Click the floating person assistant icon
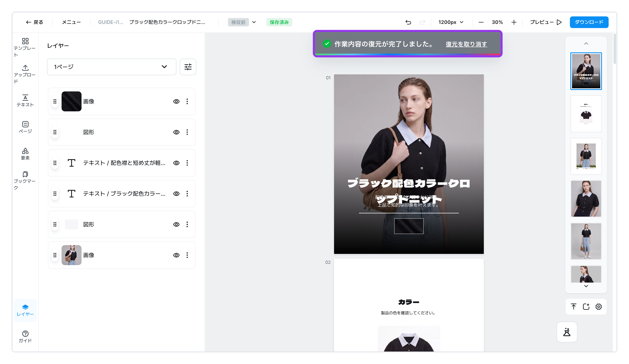Viewport: 629px width, 364px height. [x=567, y=332]
